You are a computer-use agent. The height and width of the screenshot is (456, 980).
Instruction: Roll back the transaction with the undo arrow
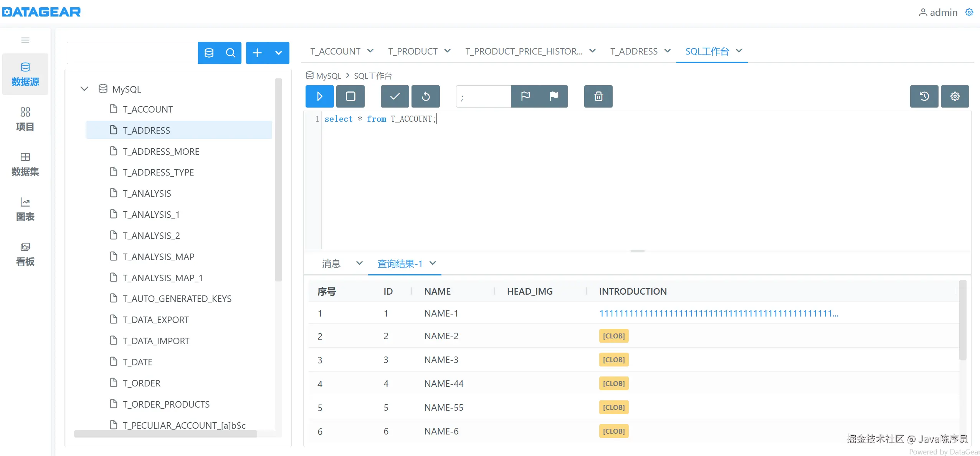[x=426, y=96]
